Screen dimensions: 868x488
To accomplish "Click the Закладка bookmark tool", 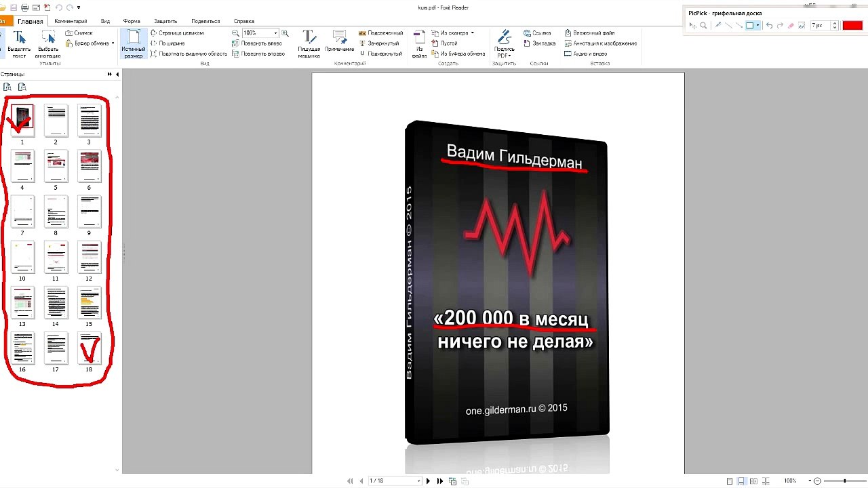I will pyautogui.click(x=539, y=43).
